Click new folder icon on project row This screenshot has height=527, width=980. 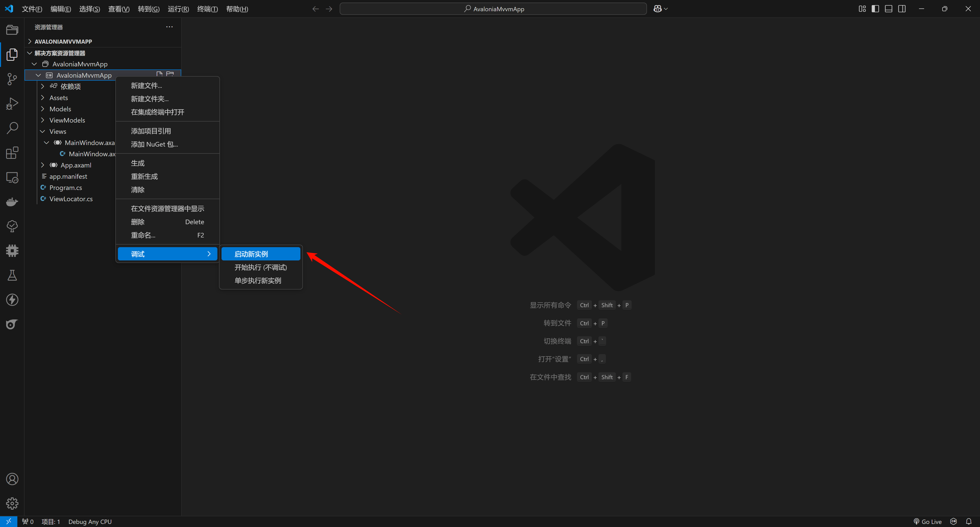[x=170, y=75]
